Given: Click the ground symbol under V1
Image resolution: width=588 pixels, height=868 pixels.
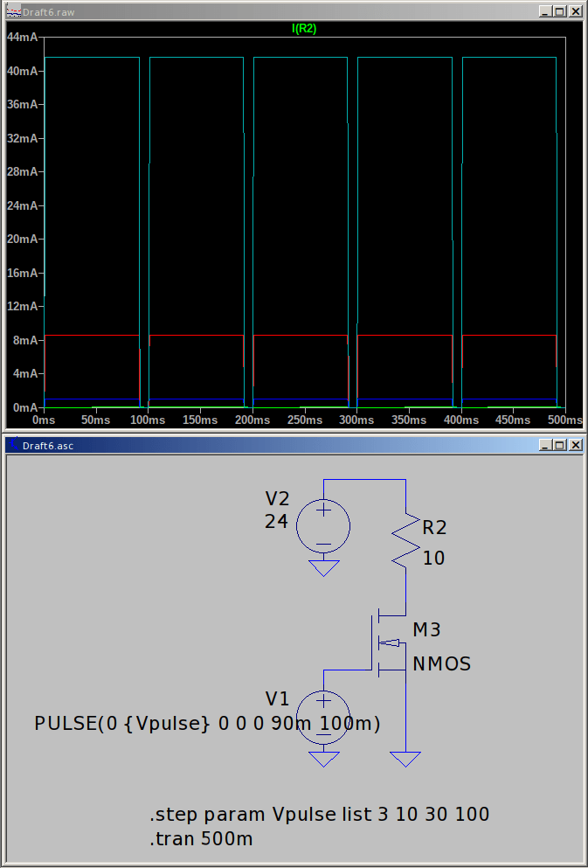Looking at the screenshot, I should point(323,759).
